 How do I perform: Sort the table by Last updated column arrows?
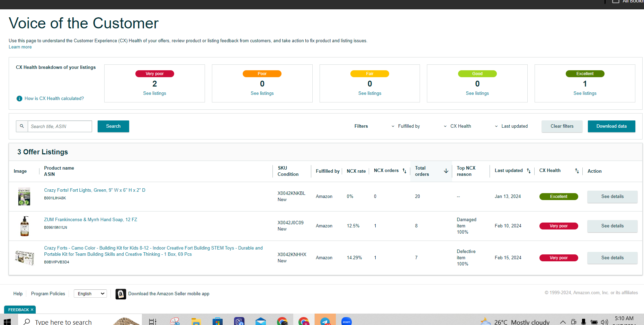[x=529, y=171]
